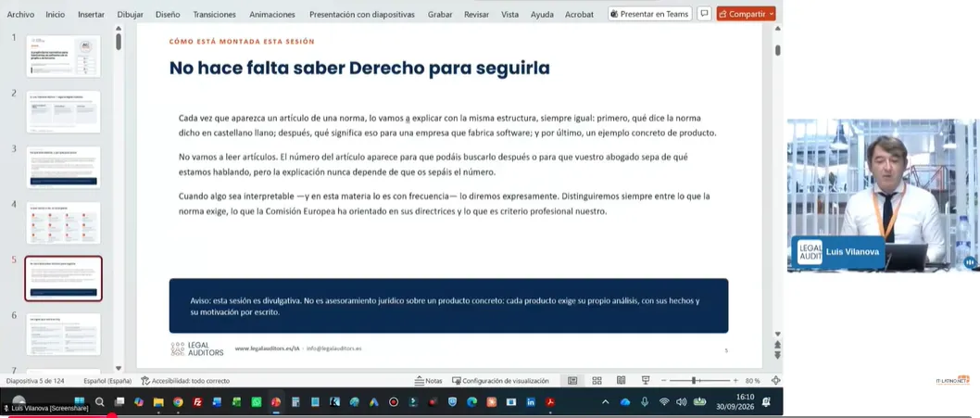Viewport: 980px width, 418px height.
Task: Expand the Compartir dropdown arrow
Action: (772, 14)
